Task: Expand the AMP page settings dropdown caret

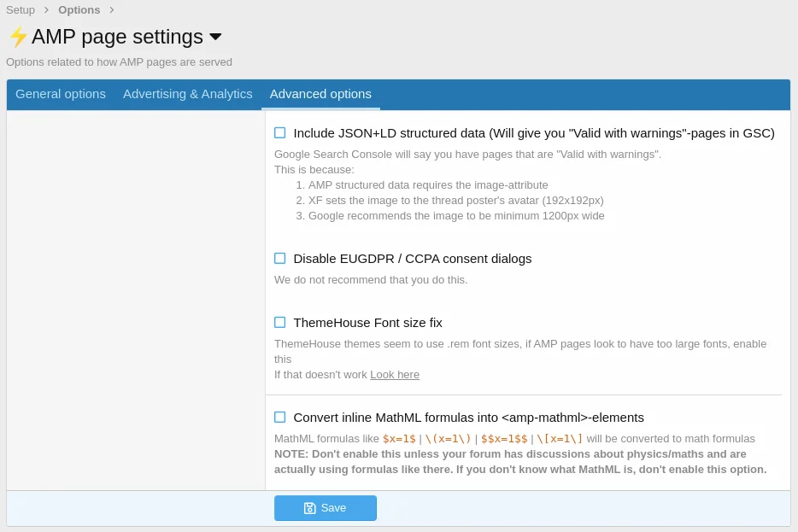Action: 215,37
